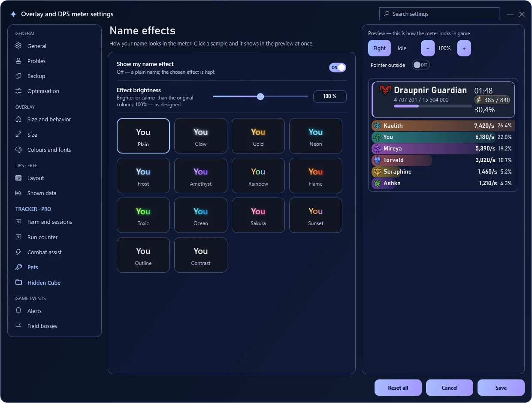Toggle the Pointer outside switch

(420, 65)
